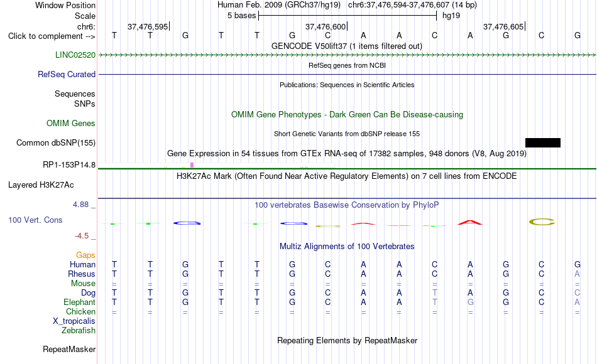This screenshot has height=364, width=597.
Task: Click the green LINC02520 arrow line
Action: (347, 55)
